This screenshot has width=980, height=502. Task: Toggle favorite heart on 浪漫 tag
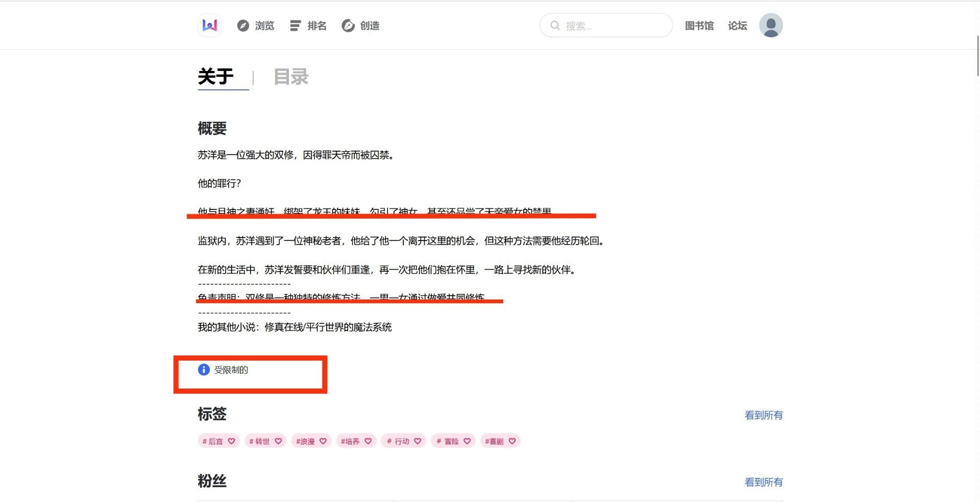pyautogui.click(x=323, y=441)
